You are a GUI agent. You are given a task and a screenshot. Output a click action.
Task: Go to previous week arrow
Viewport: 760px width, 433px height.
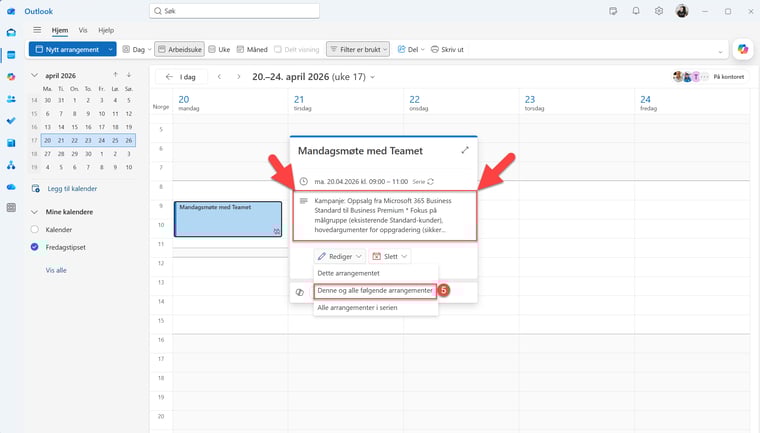tap(219, 77)
